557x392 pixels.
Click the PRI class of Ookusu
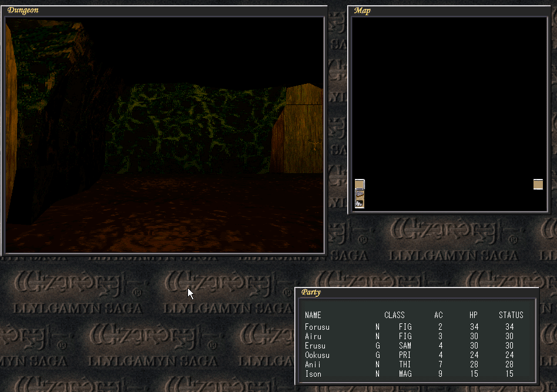point(405,355)
